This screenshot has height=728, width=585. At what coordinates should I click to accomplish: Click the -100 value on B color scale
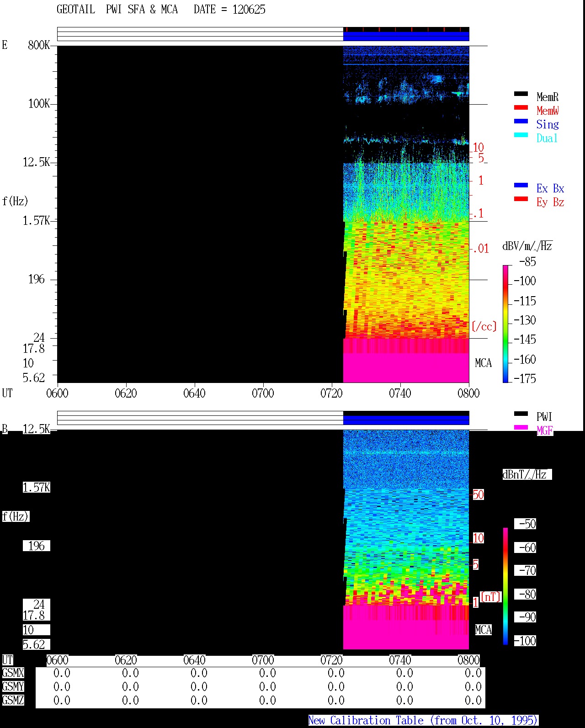525,641
